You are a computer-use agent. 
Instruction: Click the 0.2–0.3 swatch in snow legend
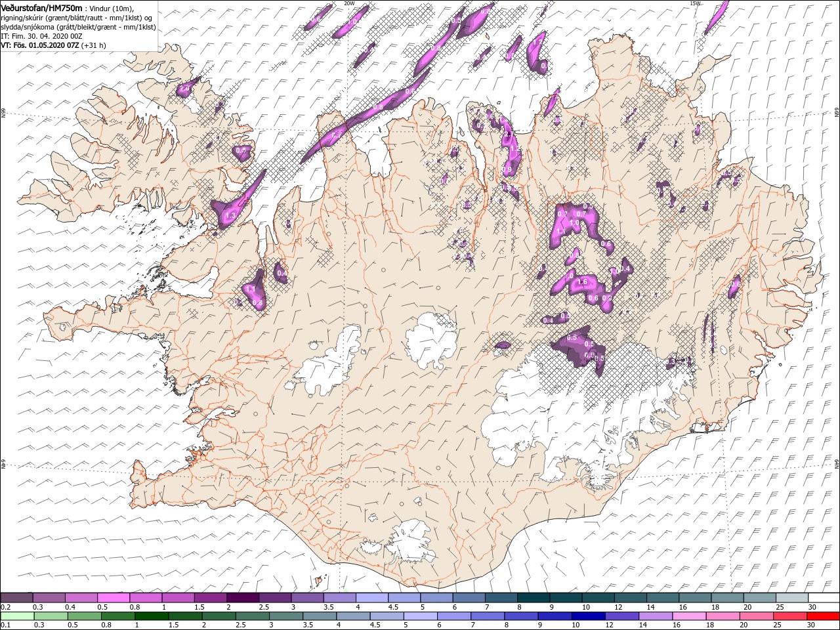coord(16,597)
